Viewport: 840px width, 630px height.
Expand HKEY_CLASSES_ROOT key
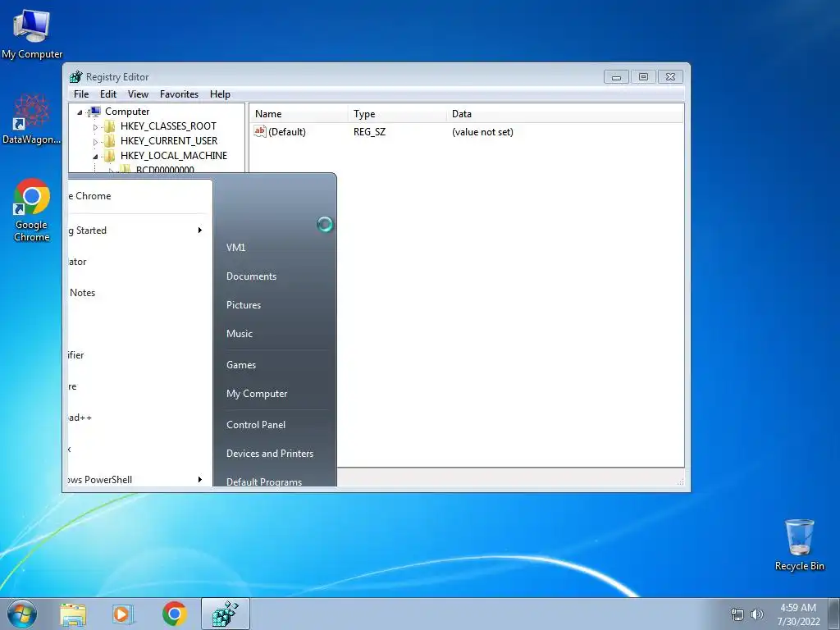pos(95,127)
